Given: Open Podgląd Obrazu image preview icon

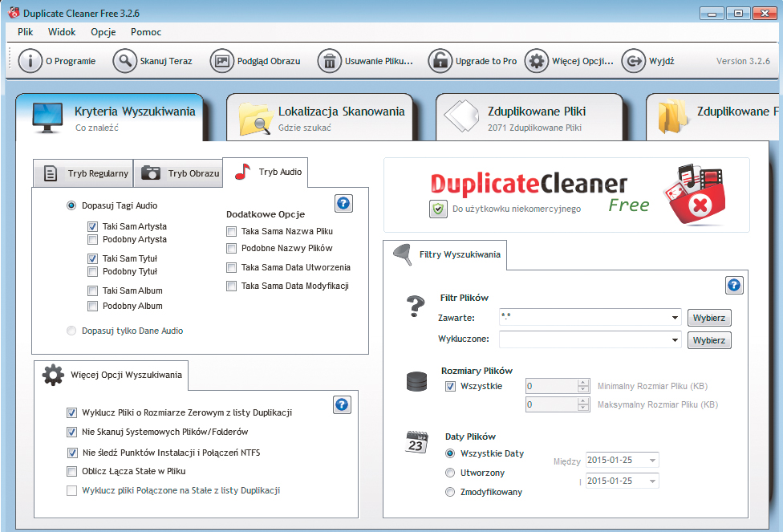Looking at the screenshot, I should pyautogui.click(x=222, y=61).
